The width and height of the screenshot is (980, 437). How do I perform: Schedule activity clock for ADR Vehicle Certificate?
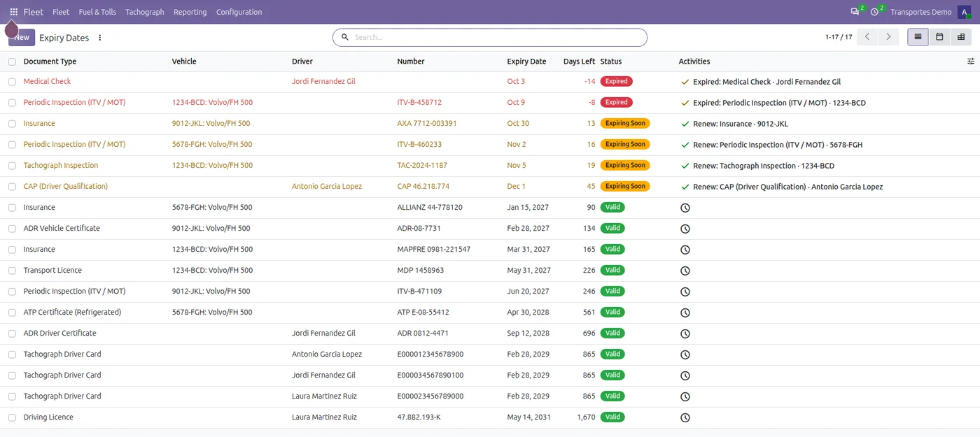(x=685, y=229)
